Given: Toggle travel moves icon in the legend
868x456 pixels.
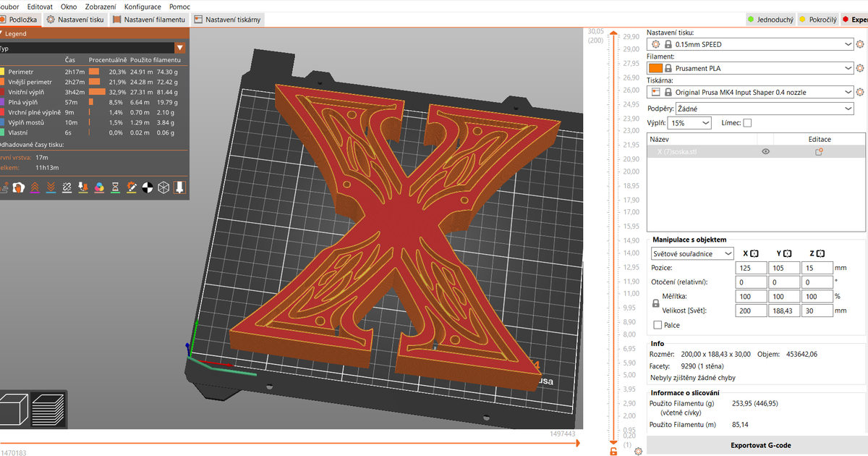Looking at the screenshot, I should click(5, 187).
